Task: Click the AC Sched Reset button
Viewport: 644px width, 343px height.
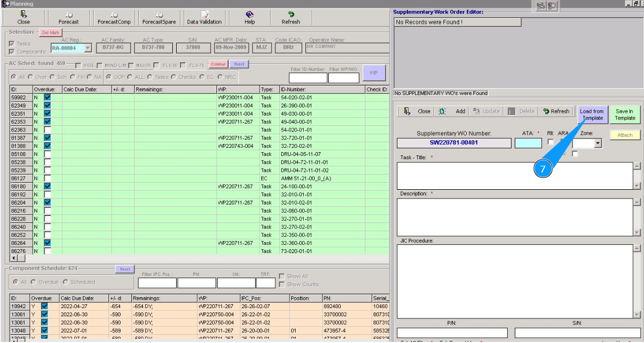Action: 239,64
